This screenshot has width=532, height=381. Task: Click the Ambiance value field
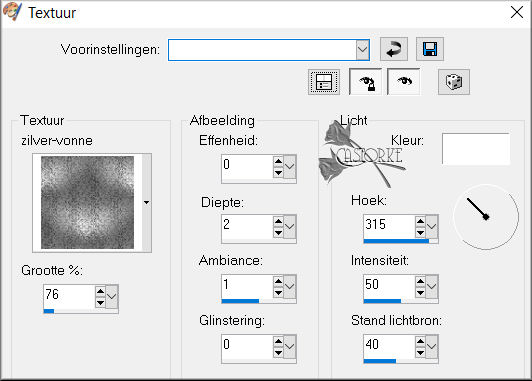(247, 287)
